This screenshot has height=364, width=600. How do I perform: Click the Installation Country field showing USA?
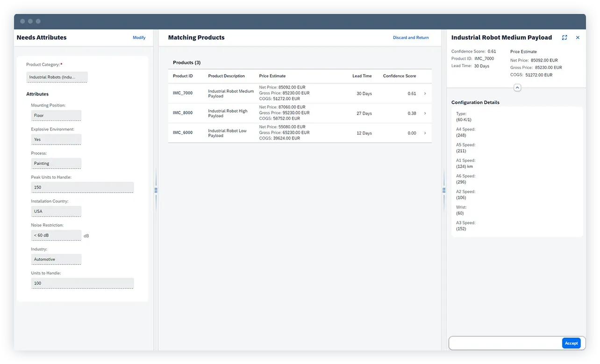pos(56,211)
